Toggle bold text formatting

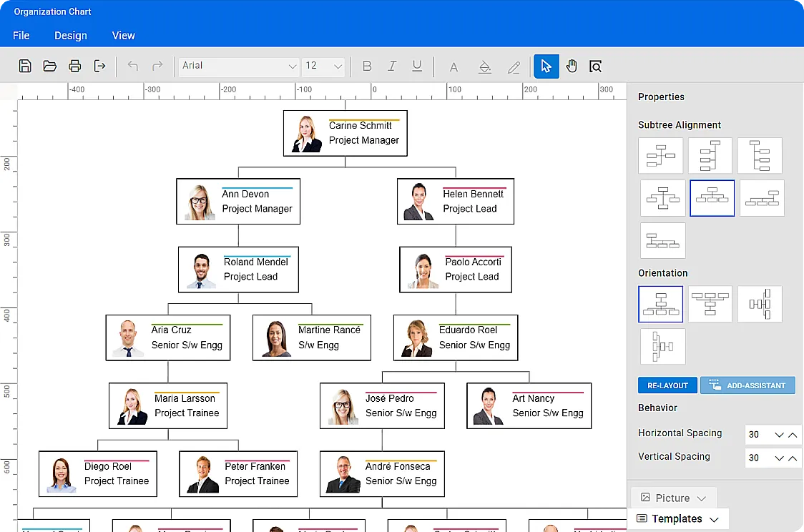tap(367, 66)
